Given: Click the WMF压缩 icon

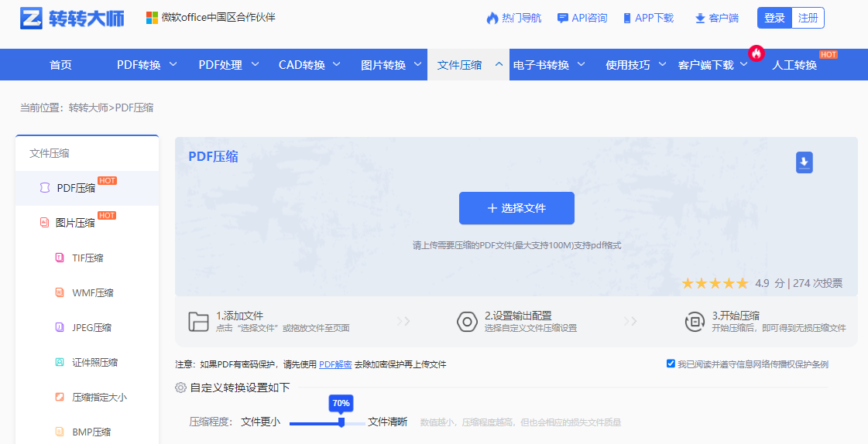Looking at the screenshot, I should point(60,292).
